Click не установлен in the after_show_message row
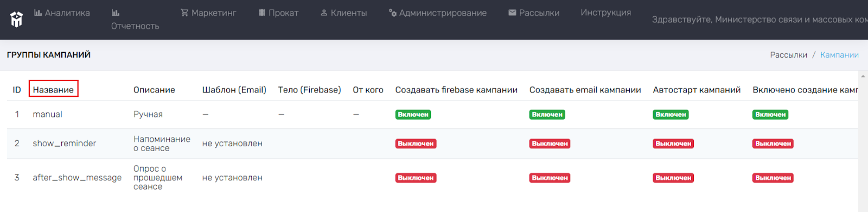This screenshot has width=868, height=212. (x=232, y=178)
